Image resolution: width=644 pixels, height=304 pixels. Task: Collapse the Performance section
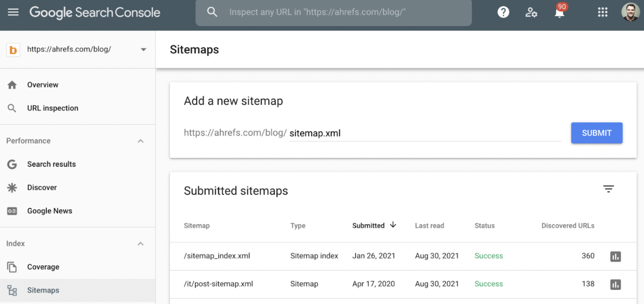point(141,141)
